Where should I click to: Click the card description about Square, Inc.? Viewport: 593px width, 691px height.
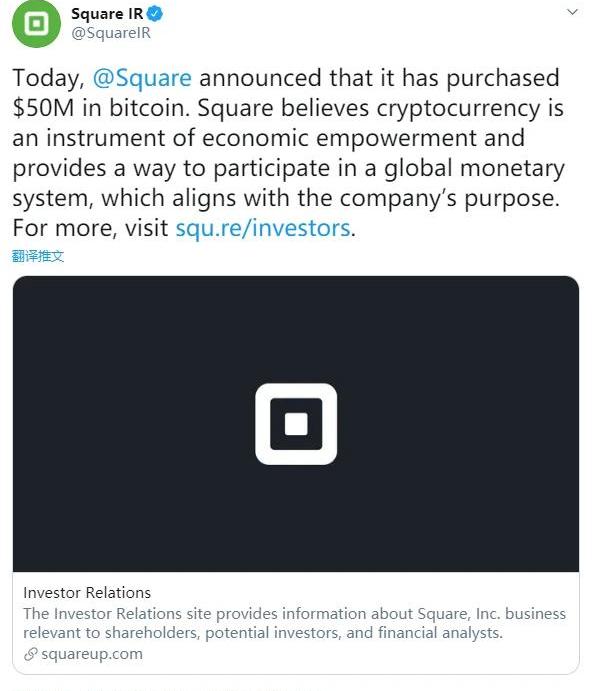pos(294,623)
